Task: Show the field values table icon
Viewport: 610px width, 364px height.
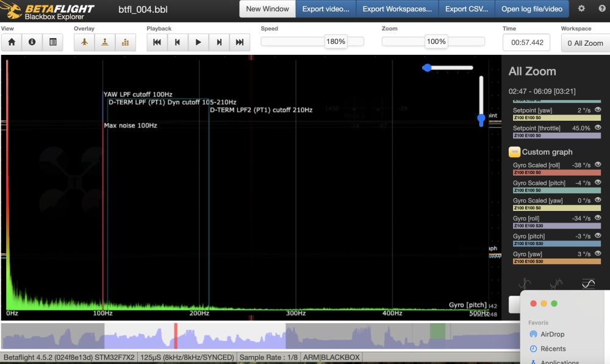Action: [53, 42]
